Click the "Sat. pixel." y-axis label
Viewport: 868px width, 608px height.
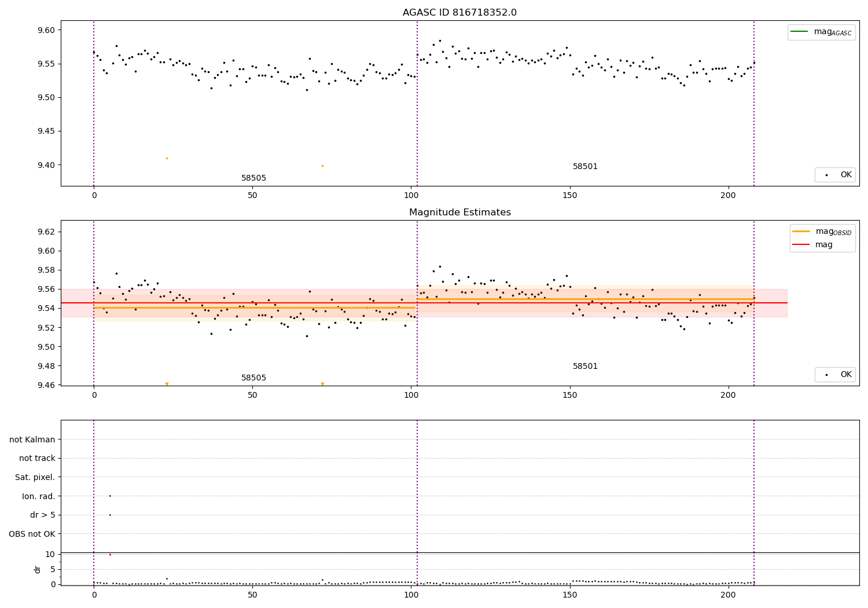tap(35, 477)
